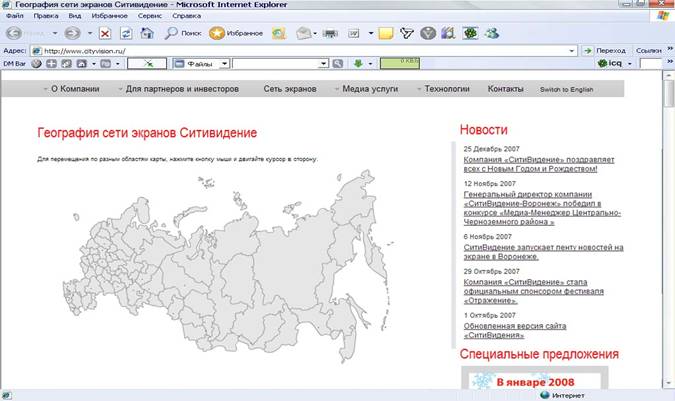
Task: Go back using the Back arrow button
Action: click(14, 33)
